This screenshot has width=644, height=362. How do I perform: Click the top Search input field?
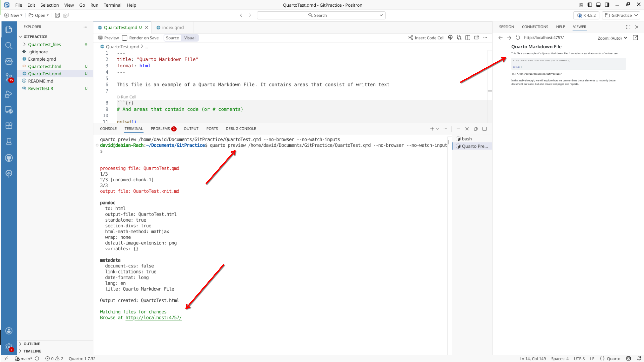pyautogui.click(x=321, y=15)
